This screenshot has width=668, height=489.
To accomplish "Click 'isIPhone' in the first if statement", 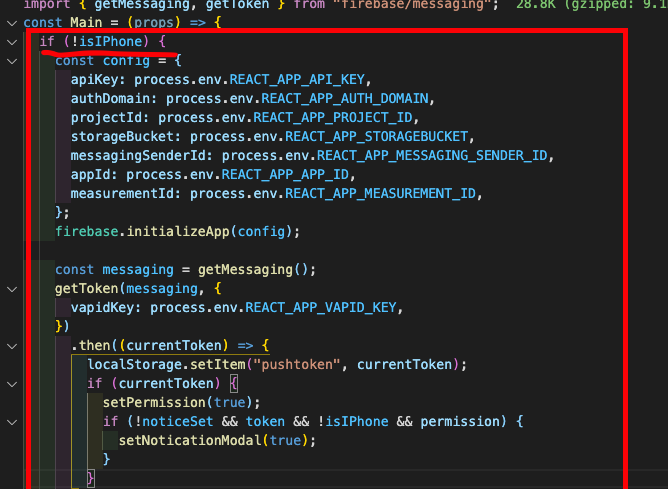I will pos(110,42).
